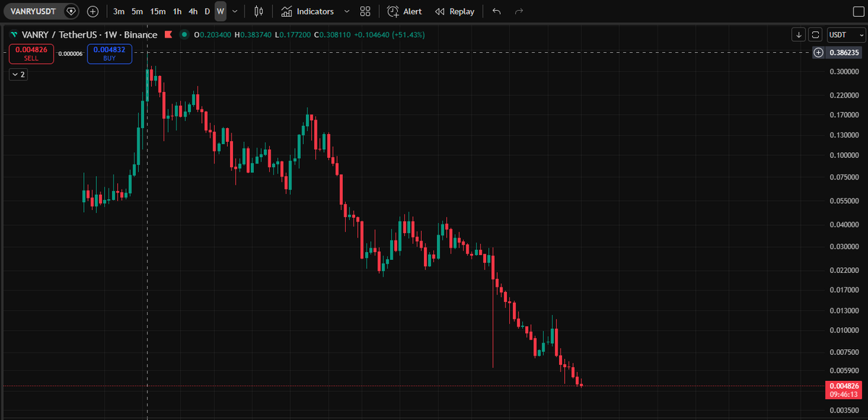Expand the Indicators favorites dropdown arrow

346,12
